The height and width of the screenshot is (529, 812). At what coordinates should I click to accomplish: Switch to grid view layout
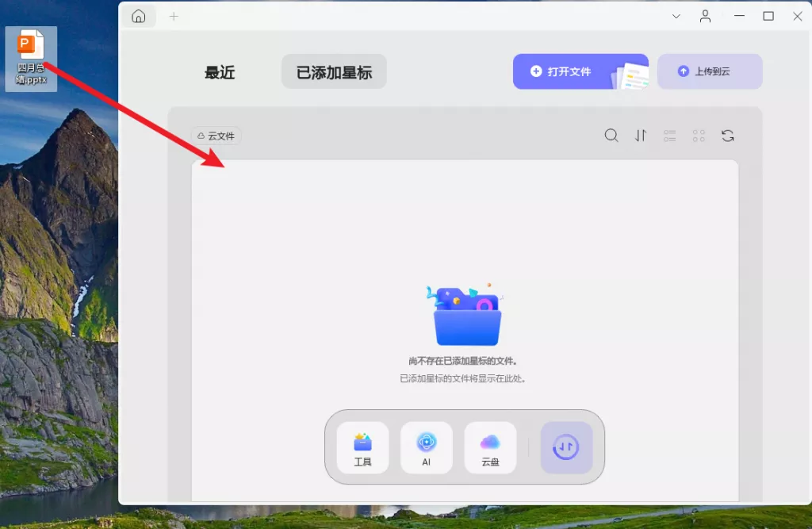(x=699, y=136)
